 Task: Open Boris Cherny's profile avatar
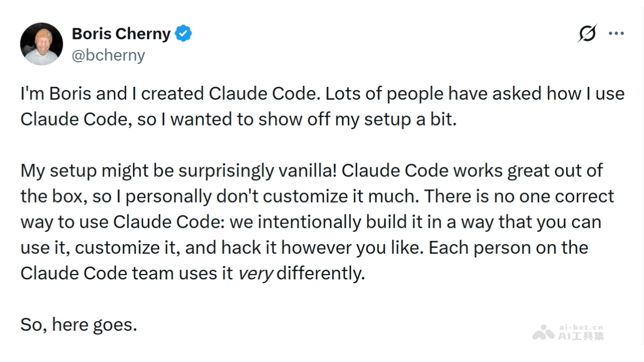(42, 44)
